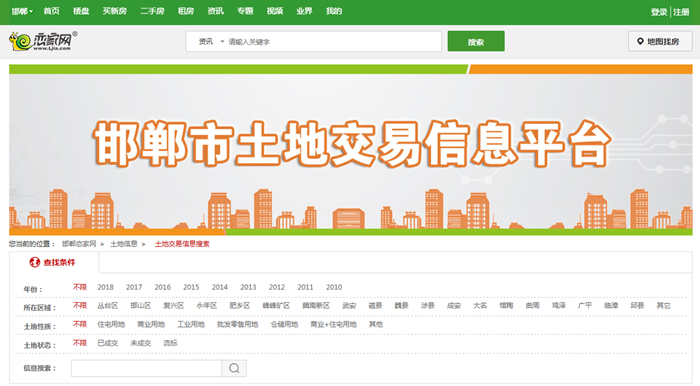
Task: Click the 注册 link
Action: [x=681, y=12]
